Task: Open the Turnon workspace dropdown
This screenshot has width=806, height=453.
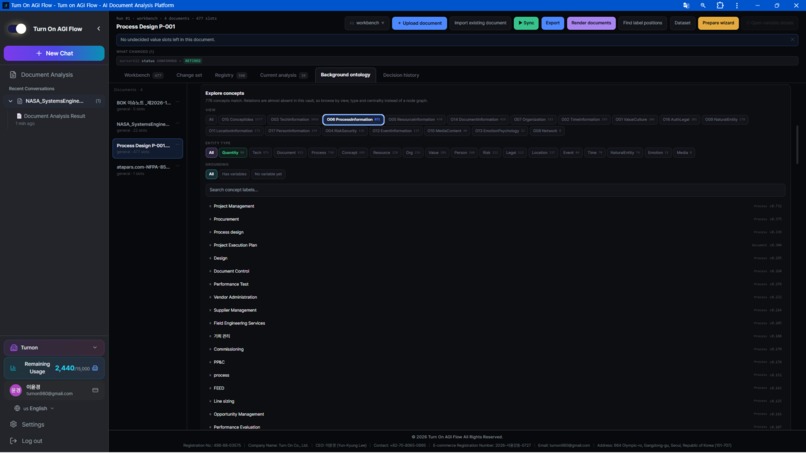Action: click(x=54, y=348)
